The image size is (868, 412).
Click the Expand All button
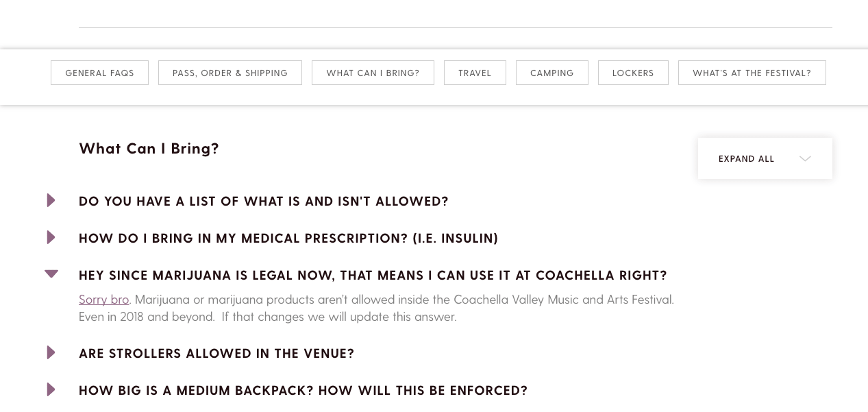click(765, 158)
